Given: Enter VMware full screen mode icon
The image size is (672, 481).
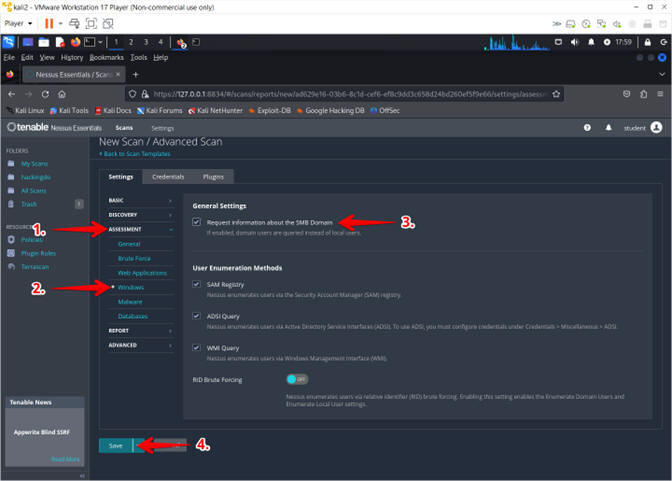Looking at the screenshot, I should (x=91, y=23).
